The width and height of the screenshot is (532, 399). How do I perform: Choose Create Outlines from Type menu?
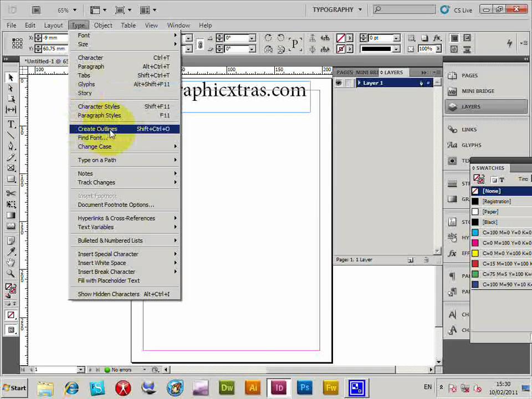(125, 129)
